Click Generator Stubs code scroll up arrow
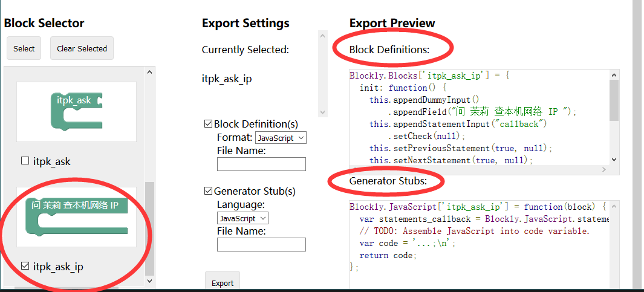 click(x=614, y=206)
